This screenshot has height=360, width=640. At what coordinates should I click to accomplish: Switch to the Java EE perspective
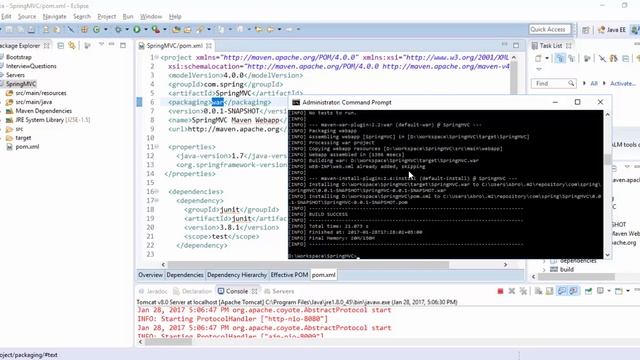(x=611, y=30)
